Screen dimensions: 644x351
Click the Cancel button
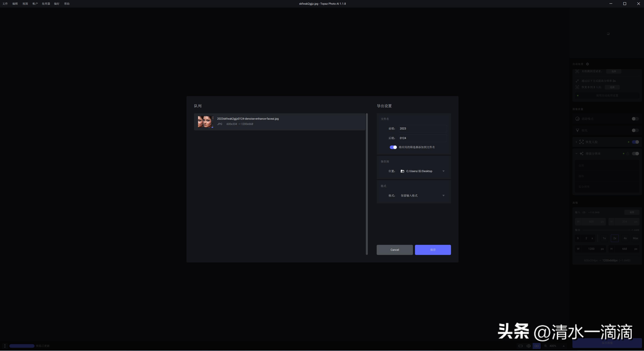[395, 250]
